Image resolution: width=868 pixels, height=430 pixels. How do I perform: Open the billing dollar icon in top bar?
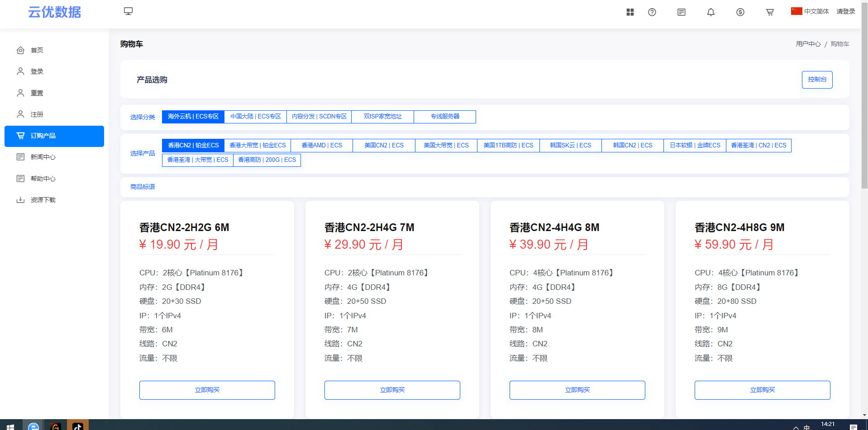coord(740,12)
